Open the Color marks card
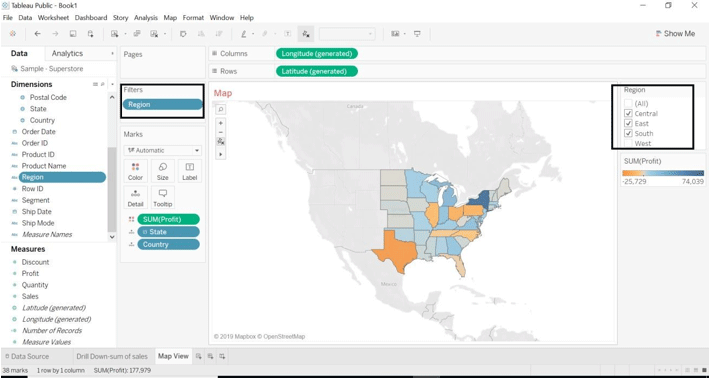 [135, 171]
